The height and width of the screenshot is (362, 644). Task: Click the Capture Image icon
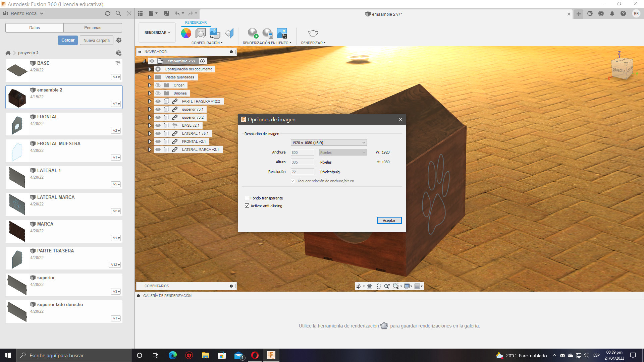coord(282,33)
